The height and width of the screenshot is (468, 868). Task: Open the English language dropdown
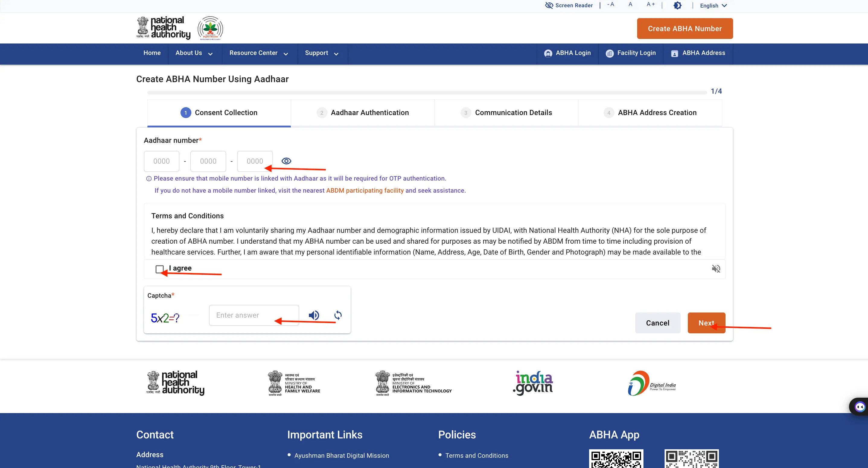tap(713, 5)
